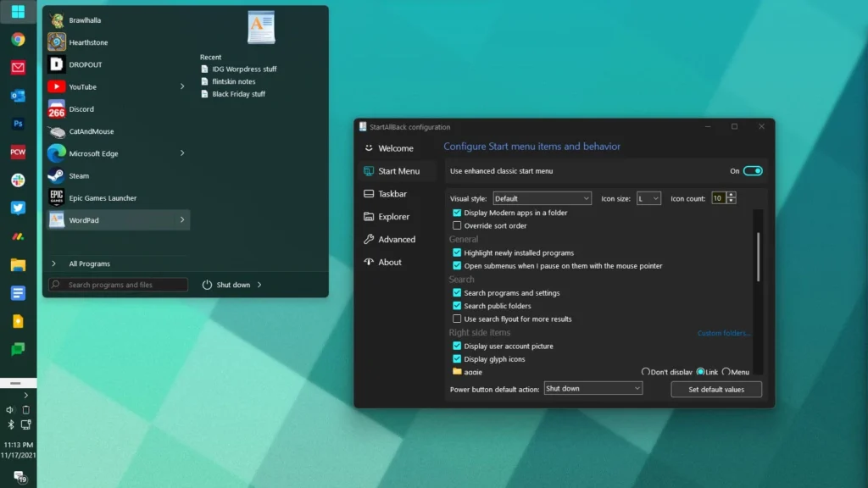868x488 pixels.
Task: Click the Windows Start button
Action: [18, 12]
